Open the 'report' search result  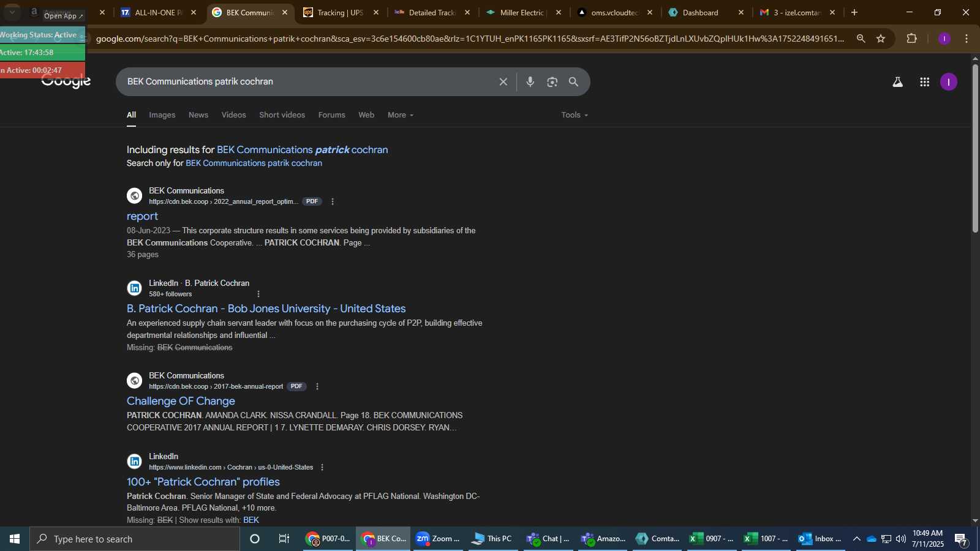(x=142, y=216)
